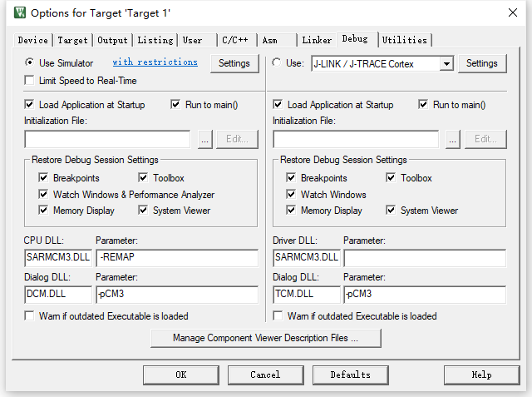The width and height of the screenshot is (532, 397).
Task: Uncheck hardware-side Memory Display option
Action: (291, 211)
